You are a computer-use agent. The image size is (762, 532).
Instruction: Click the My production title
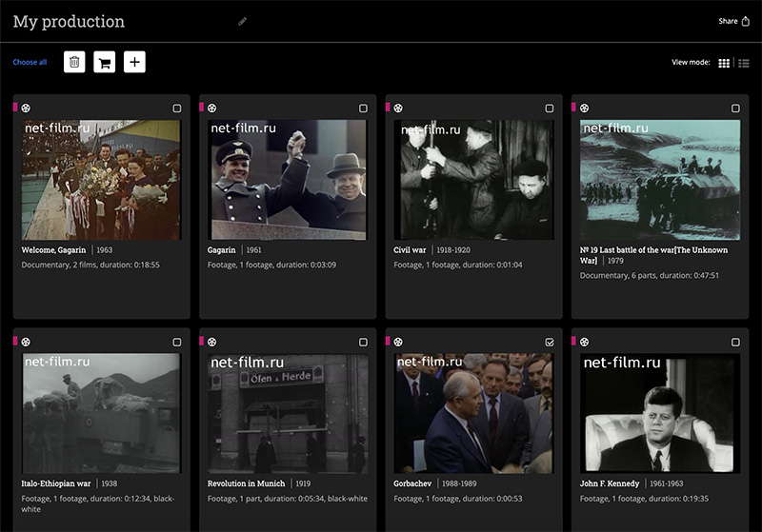pos(69,22)
